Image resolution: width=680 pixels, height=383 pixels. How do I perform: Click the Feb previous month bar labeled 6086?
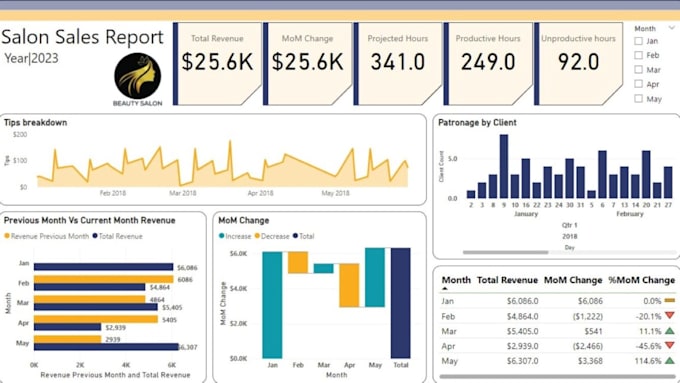(103, 279)
